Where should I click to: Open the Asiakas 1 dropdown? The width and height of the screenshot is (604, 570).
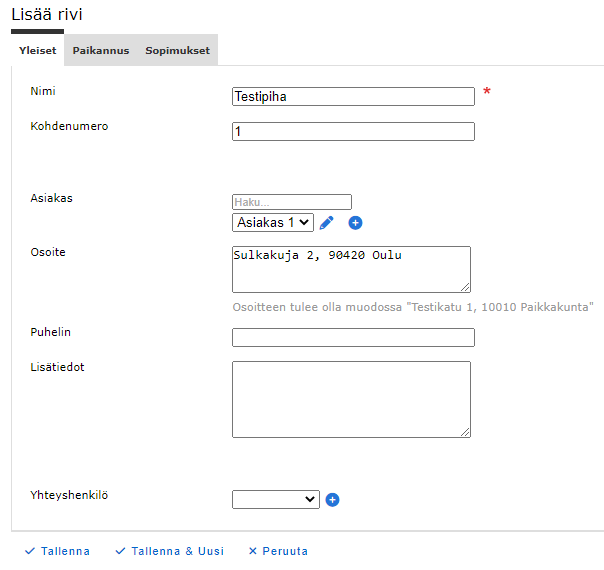pyautogui.click(x=273, y=222)
